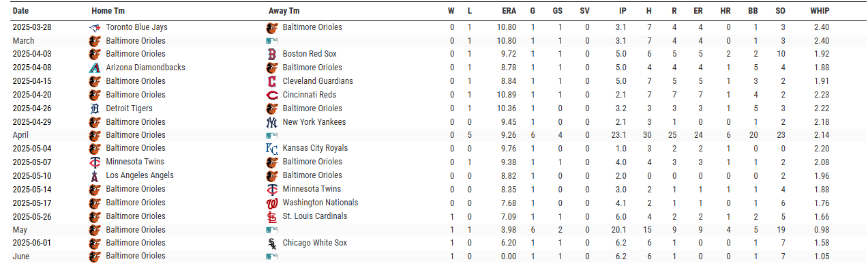This screenshot has height=264, width=868.
Task: Sort table by the ERA column header
Action: coord(509,11)
